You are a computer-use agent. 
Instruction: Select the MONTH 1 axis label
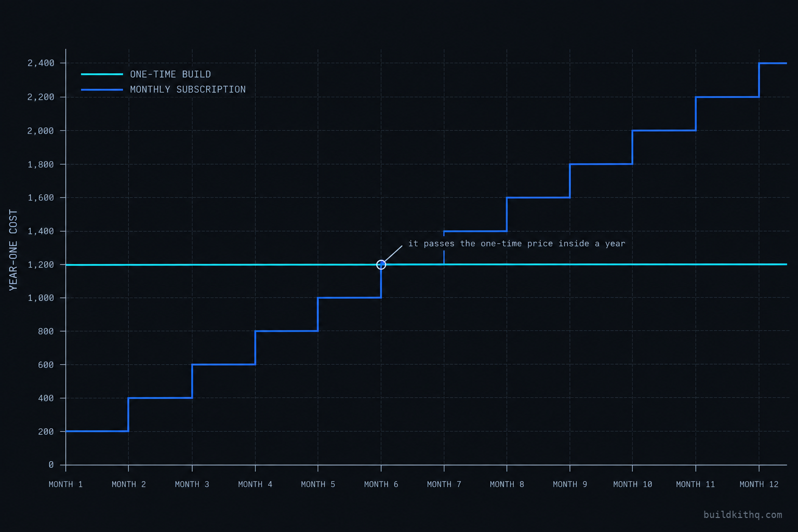66,484
